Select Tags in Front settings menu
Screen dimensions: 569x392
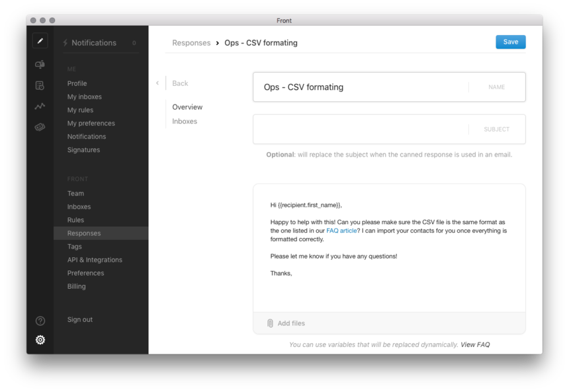74,247
